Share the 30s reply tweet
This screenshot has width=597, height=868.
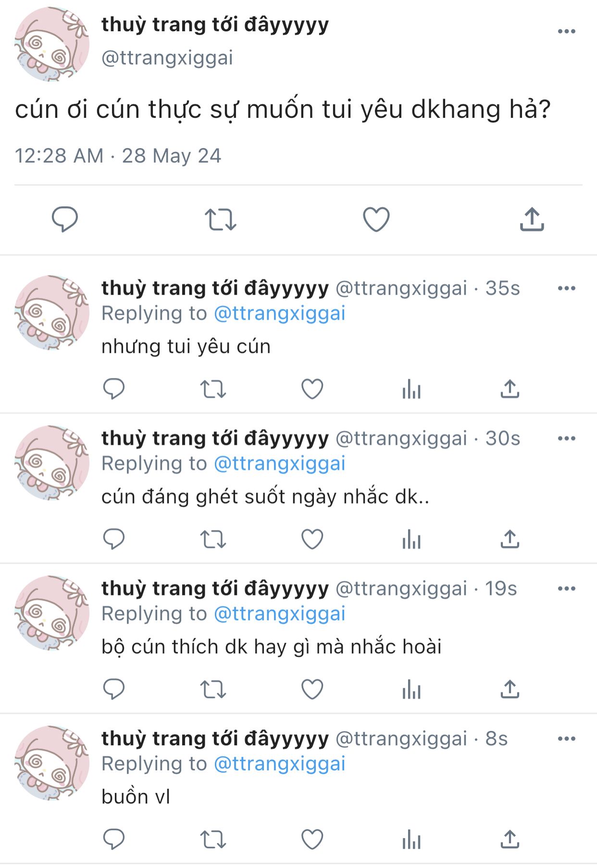(510, 539)
